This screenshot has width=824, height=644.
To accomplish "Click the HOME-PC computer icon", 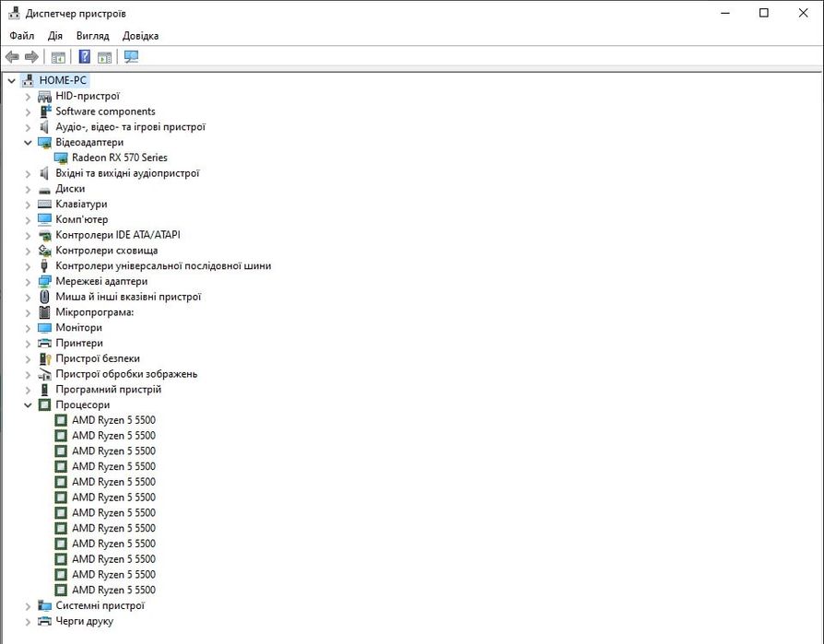I will [x=29, y=80].
